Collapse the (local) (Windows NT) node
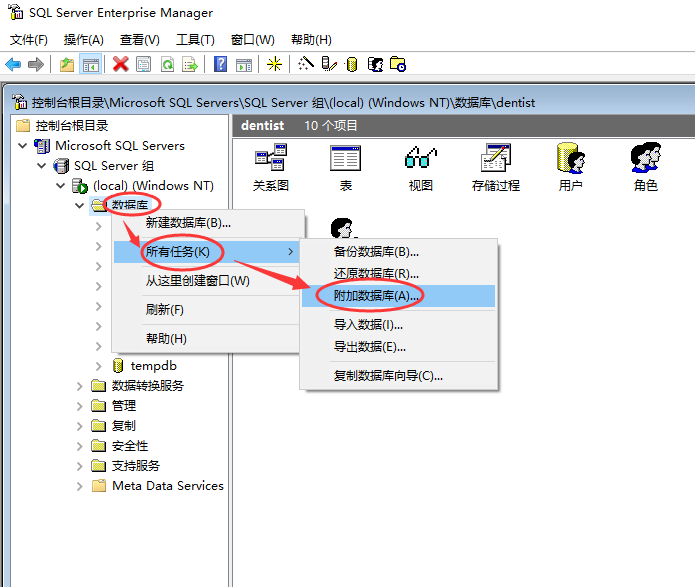Image resolution: width=695 pixels, height=587 pixels. (x=61, y=186)
